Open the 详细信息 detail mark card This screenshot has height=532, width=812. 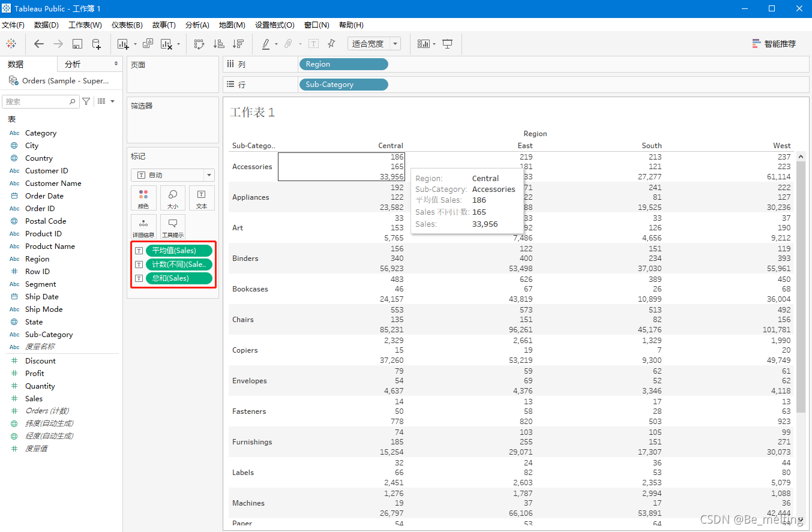(x=143, y=226)
